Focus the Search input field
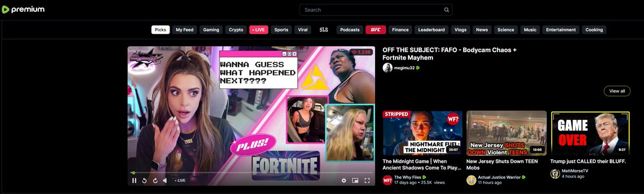 click(376, 10)
